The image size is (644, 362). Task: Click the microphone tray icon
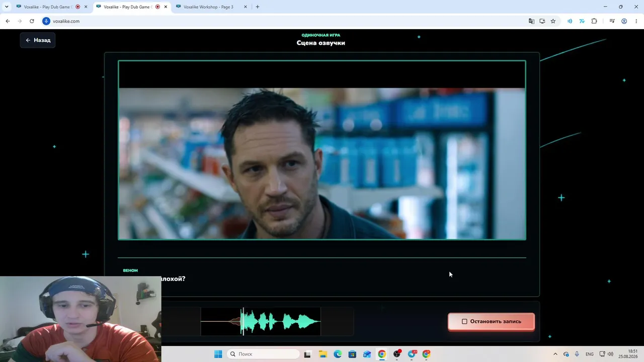(x=577, y=354)
